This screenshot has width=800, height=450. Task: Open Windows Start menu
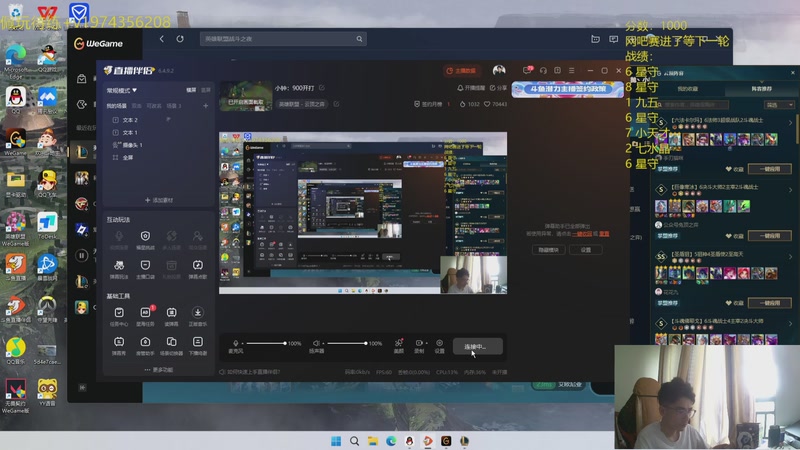[x=336, y=441]
